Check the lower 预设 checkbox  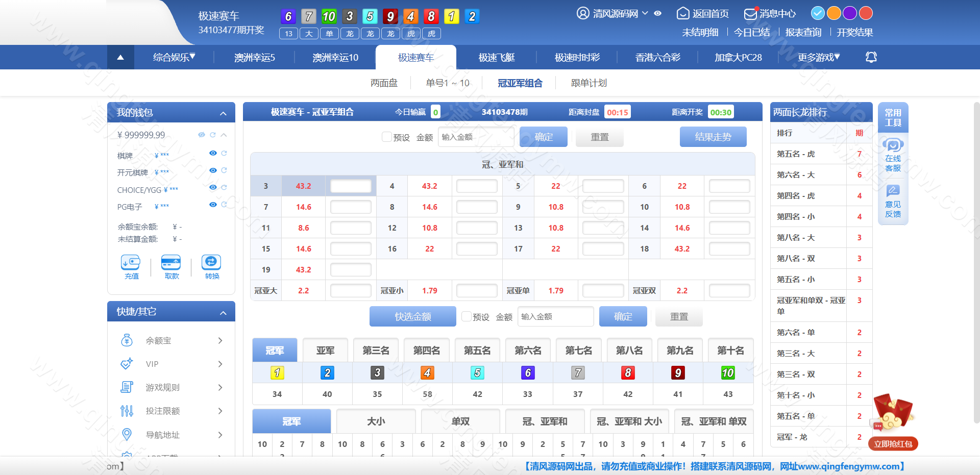tap(466, 316)
